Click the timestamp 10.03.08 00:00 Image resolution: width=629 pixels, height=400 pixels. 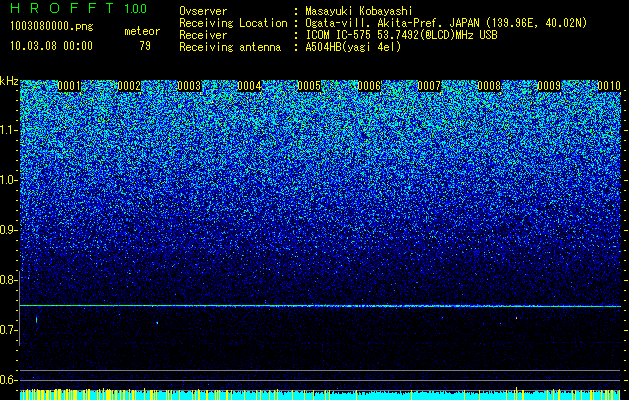click(51, 46)
